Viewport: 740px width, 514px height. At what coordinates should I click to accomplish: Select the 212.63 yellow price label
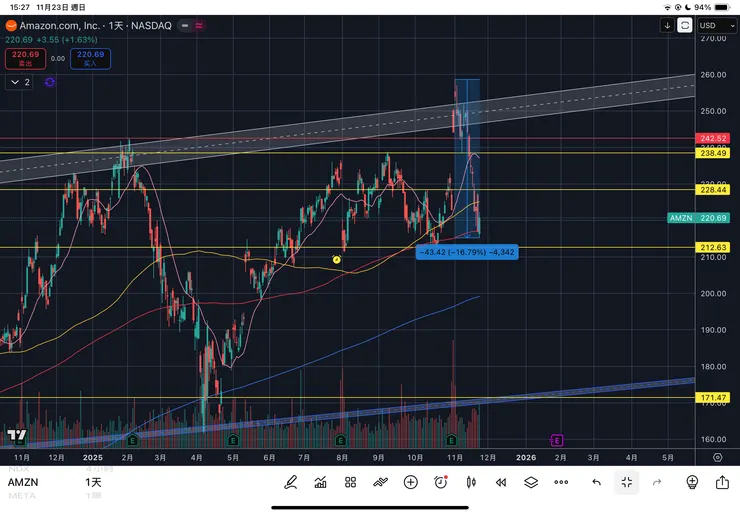[x=713, y=247]
